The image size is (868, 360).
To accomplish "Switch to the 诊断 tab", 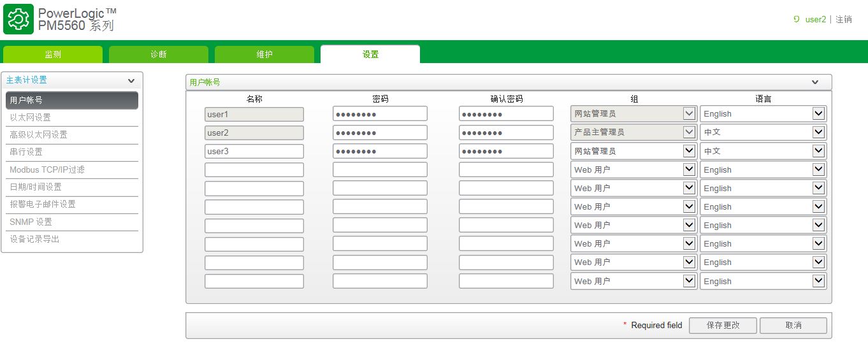I will [159, 55].
